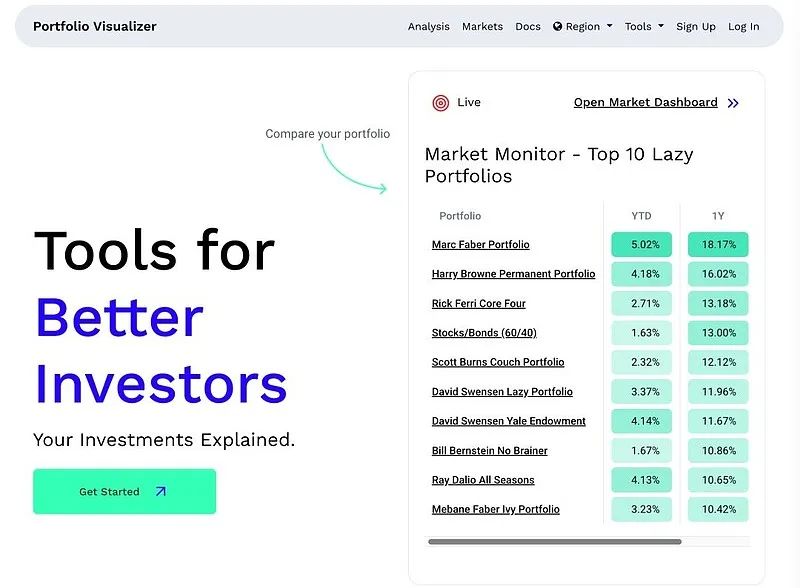
Task: Open the Marc Faber Portfolio link
Action: pos(481,244)
